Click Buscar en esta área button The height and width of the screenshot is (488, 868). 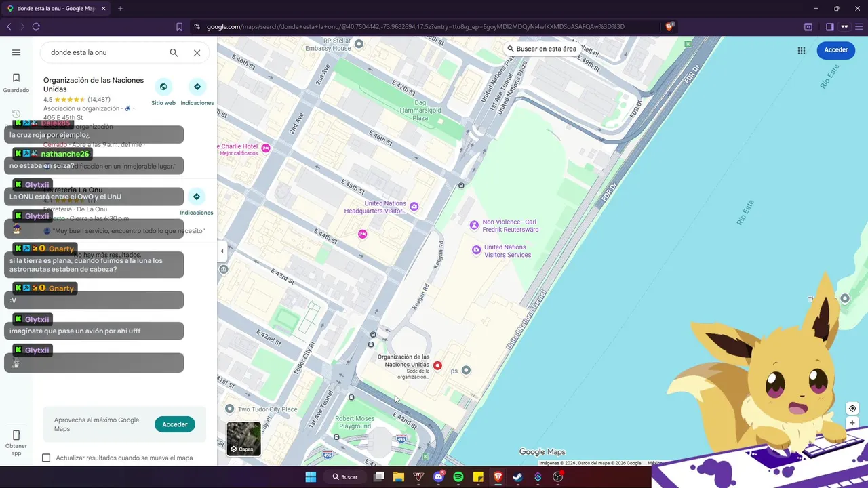(541, 49)
